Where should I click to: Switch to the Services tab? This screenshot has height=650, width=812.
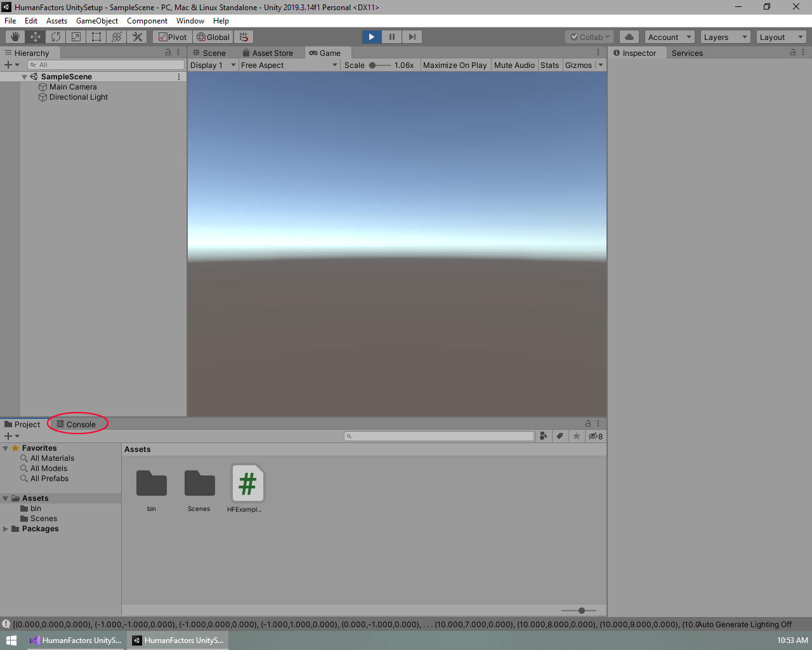coord(687,53)
